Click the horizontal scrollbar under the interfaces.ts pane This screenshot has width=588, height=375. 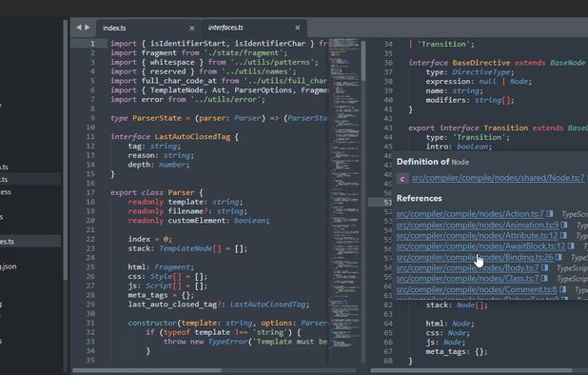pos(471,370)
